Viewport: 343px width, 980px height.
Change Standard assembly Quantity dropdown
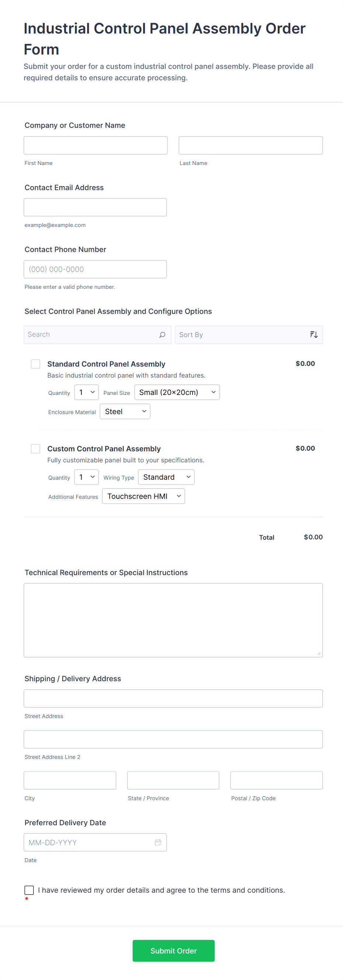tap(86, 392)
